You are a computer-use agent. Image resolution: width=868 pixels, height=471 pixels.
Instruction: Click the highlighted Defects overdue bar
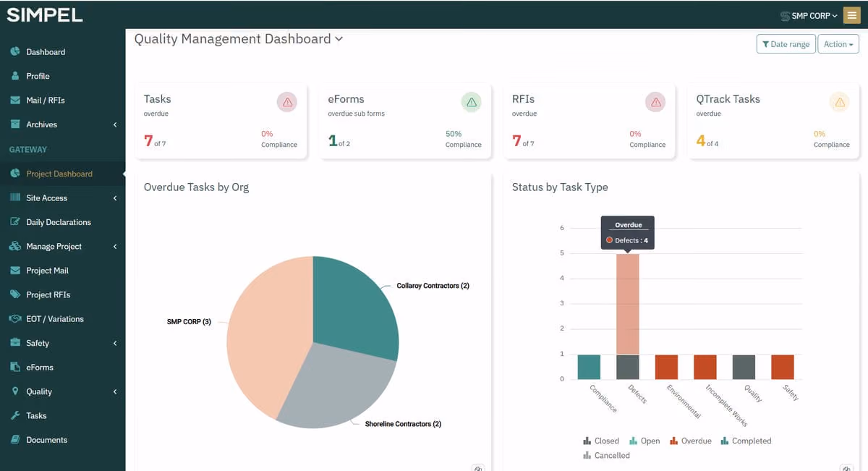click(627, 304)
